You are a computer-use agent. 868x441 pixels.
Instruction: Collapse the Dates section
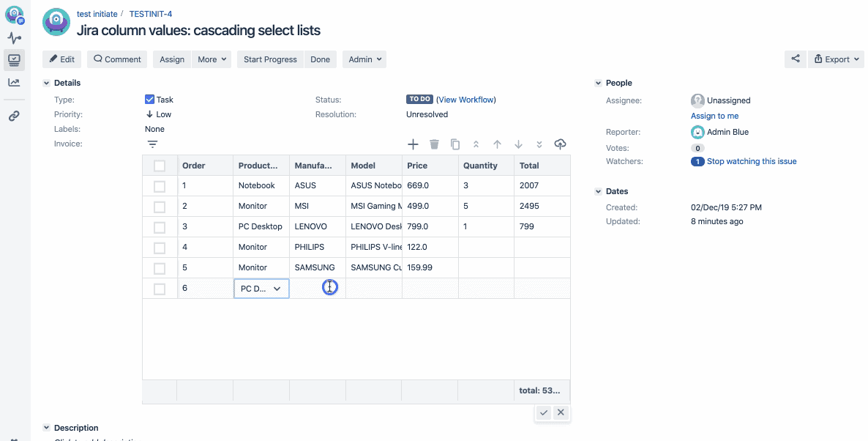point(598,191)
